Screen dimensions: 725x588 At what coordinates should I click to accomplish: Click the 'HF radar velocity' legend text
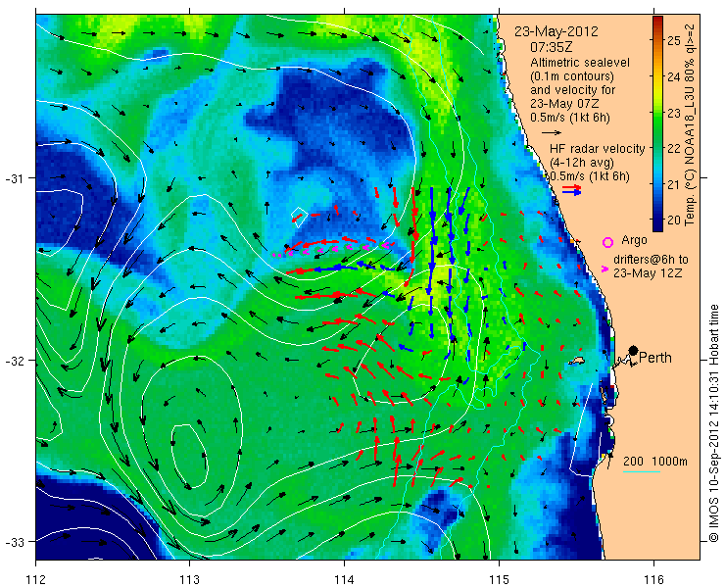point(597,149)
